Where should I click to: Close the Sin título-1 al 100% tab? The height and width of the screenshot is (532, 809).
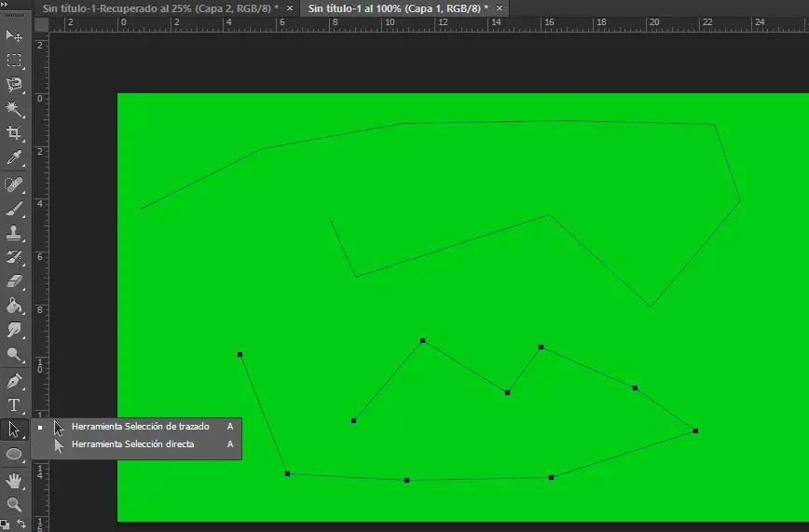tap(500, 8)
